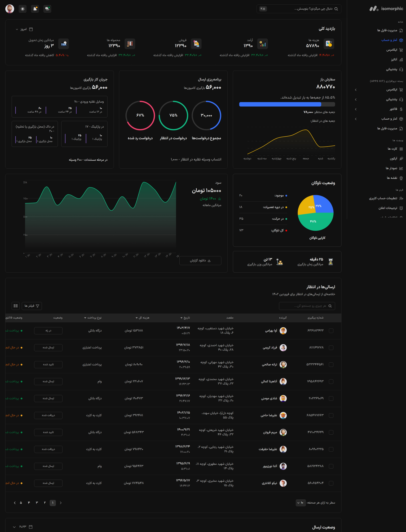Open نمودار ها widget in sidebar

[394, 168]
